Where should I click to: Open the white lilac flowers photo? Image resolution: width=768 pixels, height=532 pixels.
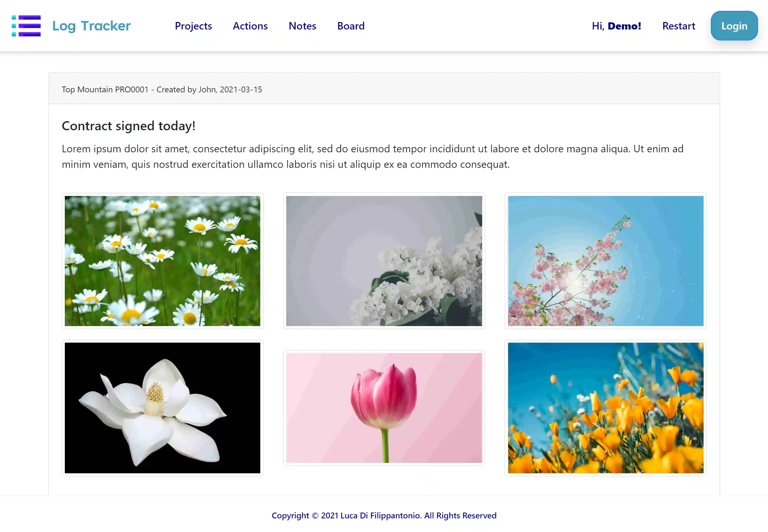(x=384, y=261)
